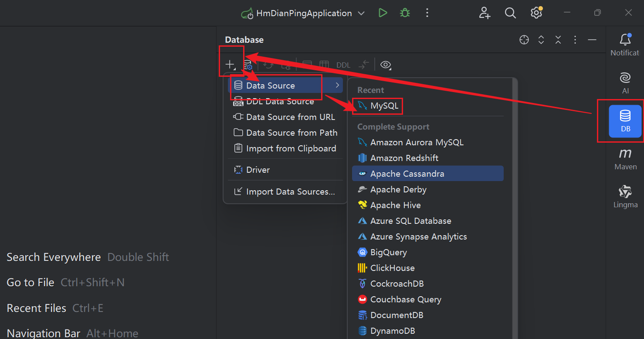Open AI assistant tool window

click(625, 83)
